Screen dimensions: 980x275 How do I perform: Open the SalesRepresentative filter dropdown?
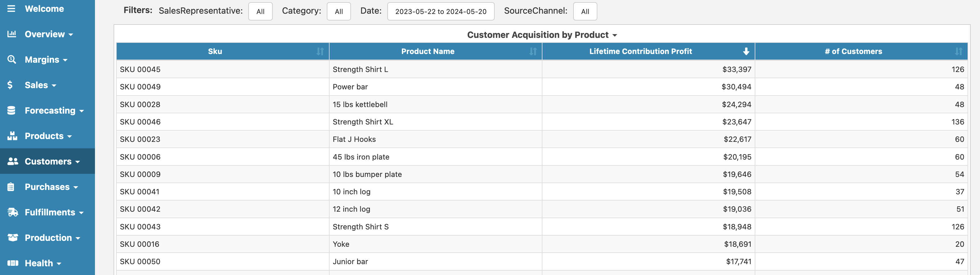coord(260,11)
